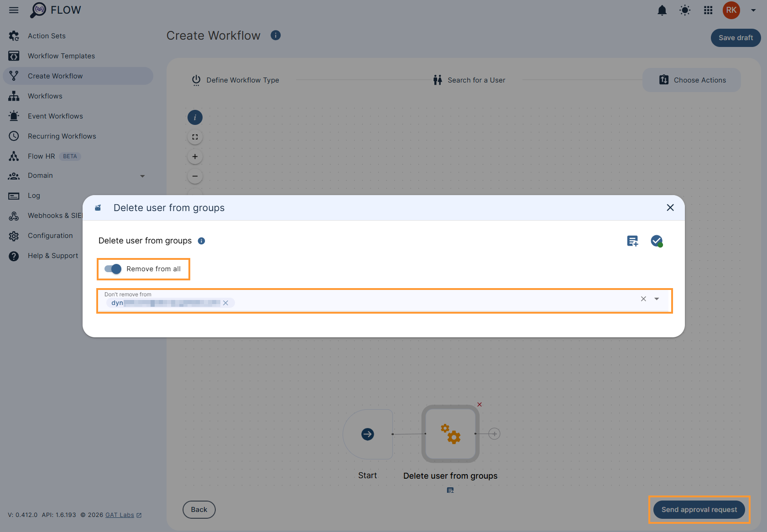Open the hamburger navigation menu
This screenshot has height=532, width=767.
point(13,10)
